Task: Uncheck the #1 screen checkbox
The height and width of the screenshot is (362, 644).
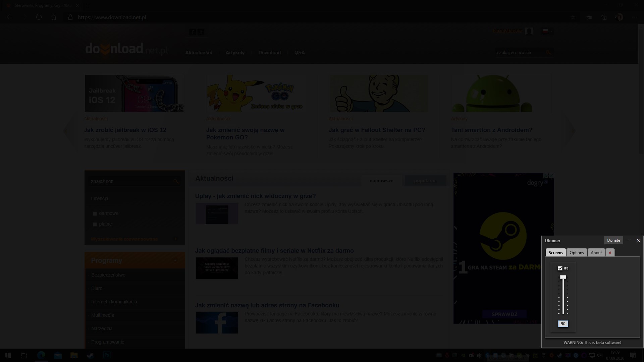Action: (560, 268)
